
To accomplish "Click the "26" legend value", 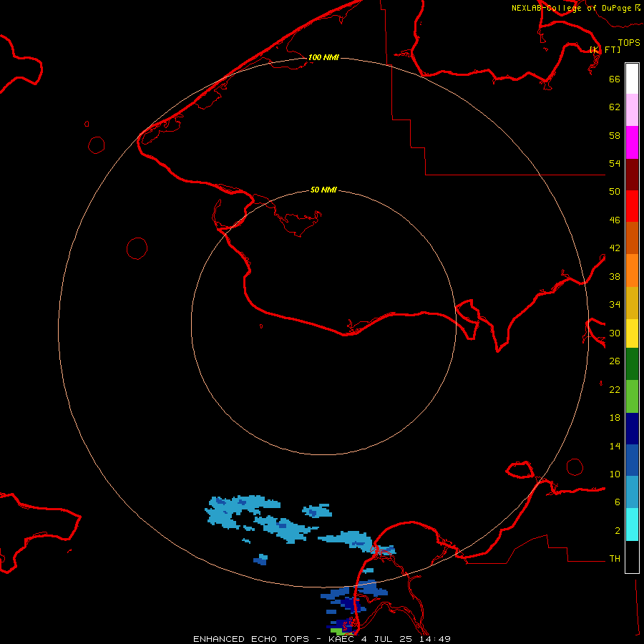I will [x=615, y=361].
